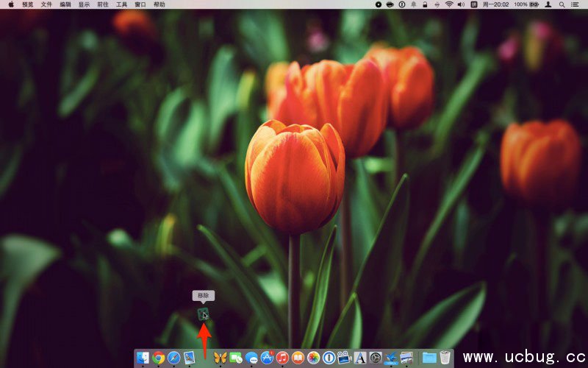
Task: Open the 文件 menu
Action: 46,4
